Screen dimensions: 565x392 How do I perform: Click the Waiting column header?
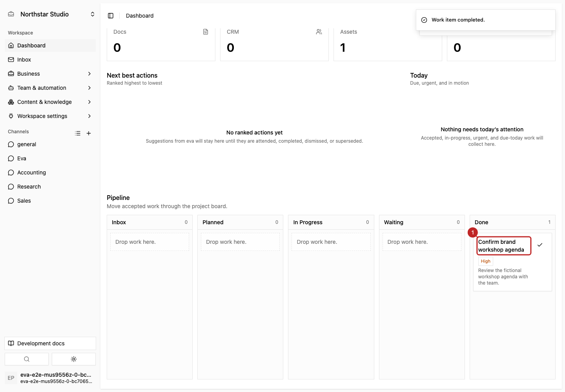pyautogui.click(x=422, y=222)
